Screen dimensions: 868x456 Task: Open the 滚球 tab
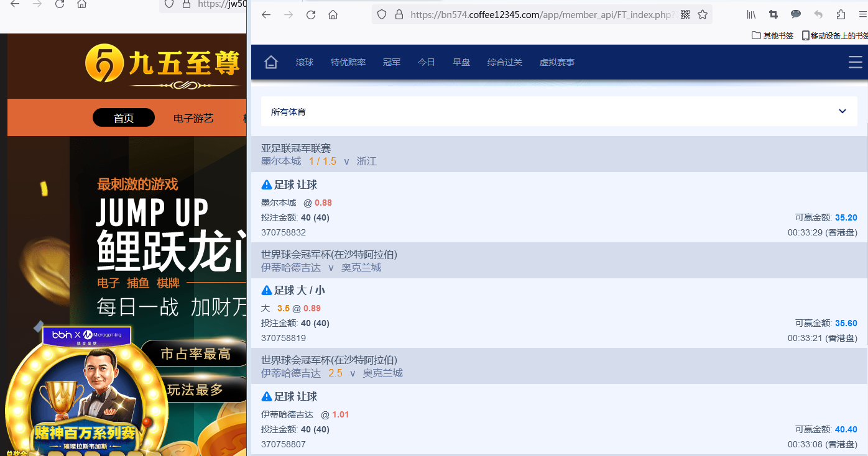point(305,62)
